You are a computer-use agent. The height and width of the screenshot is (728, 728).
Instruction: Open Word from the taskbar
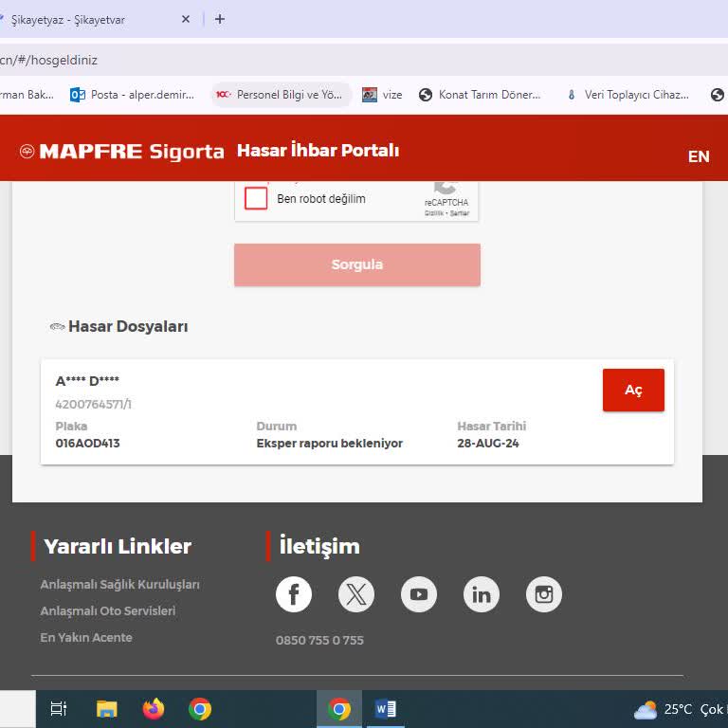click(386, 709)
